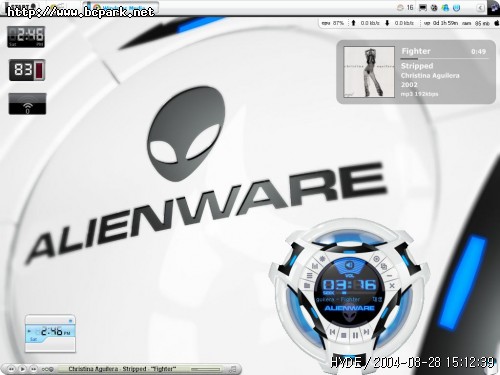Viewport: 500px width, 375px height.
Task: Click the 'mp3 192kbps' text in the widget
Action: point(419,94)
